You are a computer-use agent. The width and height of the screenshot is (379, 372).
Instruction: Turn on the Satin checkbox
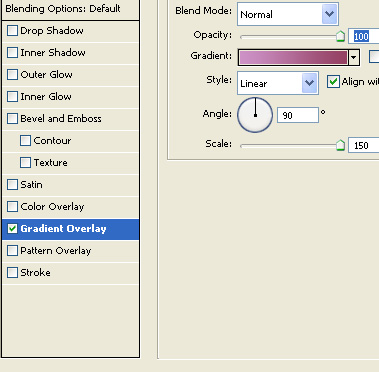pyautogui.click(x=12, y=185)
